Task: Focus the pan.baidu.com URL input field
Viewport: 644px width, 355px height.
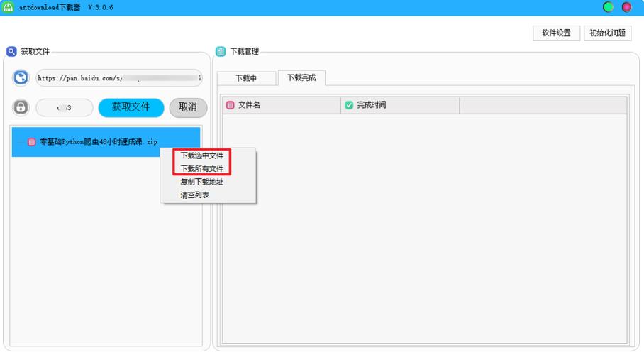Action: coord(119,78)
